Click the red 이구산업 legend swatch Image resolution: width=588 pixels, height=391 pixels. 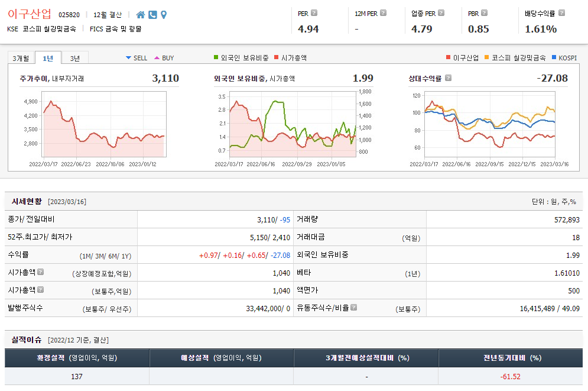(448, 57)
